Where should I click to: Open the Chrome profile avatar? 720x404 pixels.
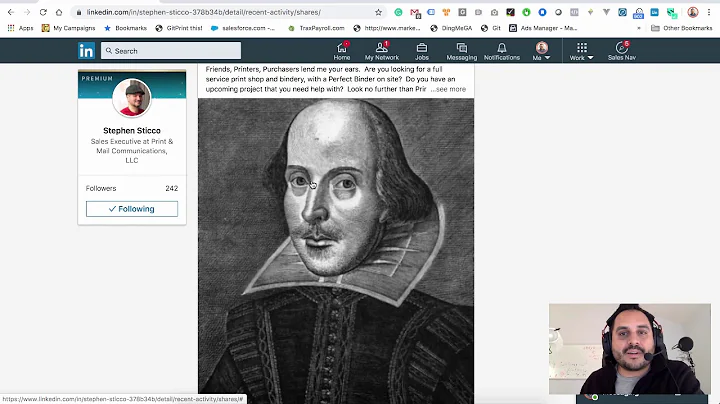pos(693,12)
